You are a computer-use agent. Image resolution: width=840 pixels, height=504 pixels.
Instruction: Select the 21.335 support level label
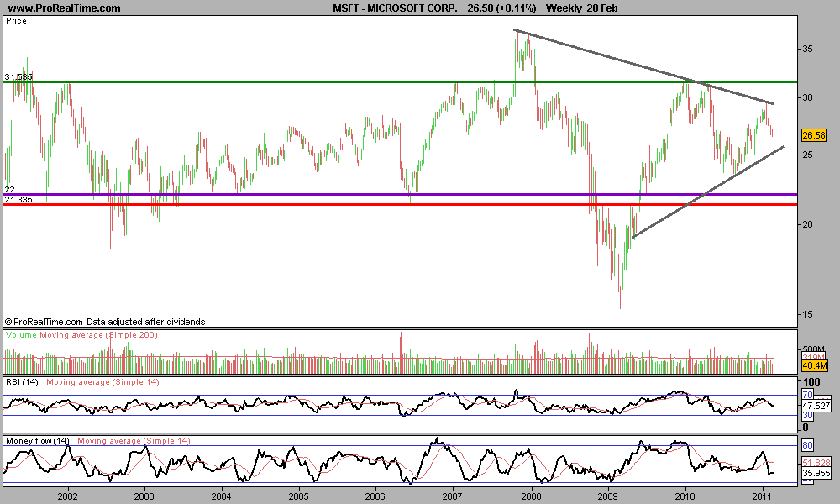(x=18, y=200)
